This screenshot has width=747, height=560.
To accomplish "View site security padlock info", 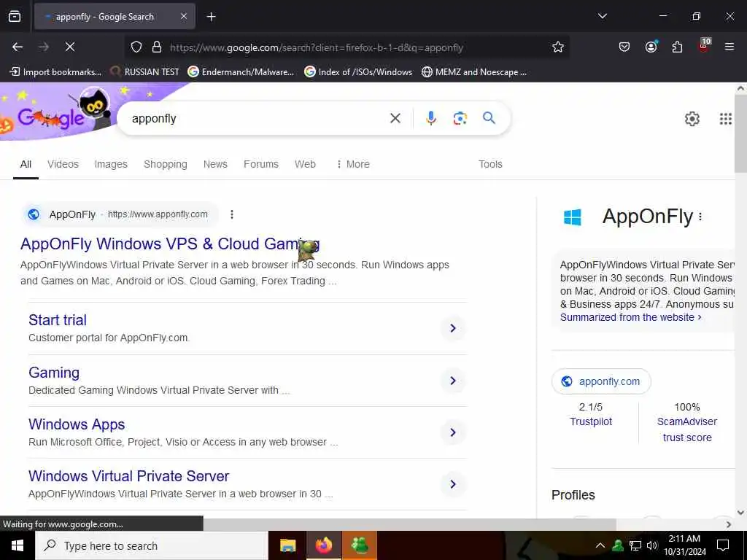I will tap(156, 47).
